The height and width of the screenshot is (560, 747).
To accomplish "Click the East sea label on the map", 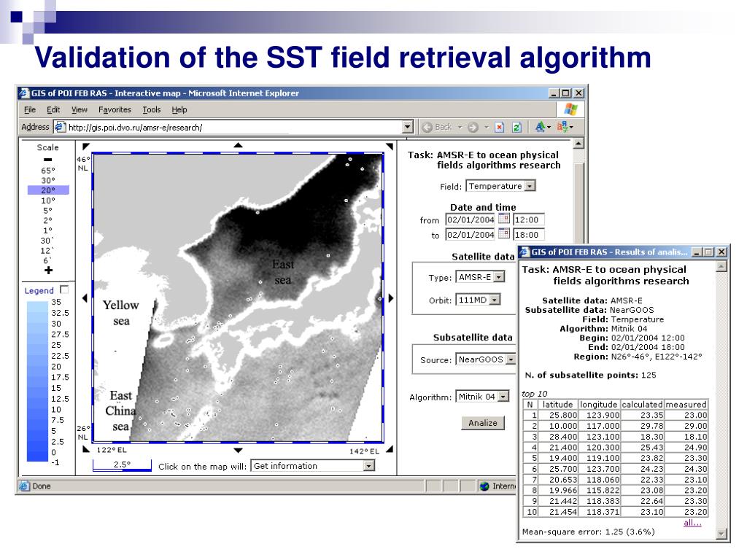I will pos(283,273).
